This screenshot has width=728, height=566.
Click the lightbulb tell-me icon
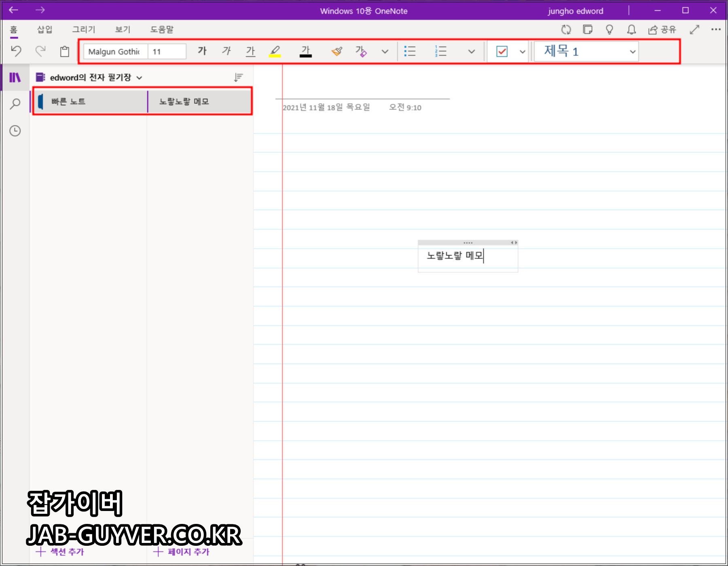pos(609,30)
